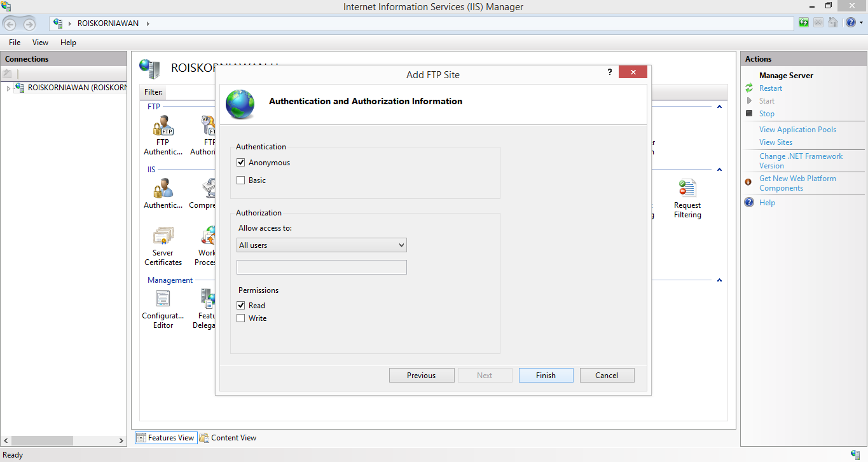Click the Help question mark in dialog title bar
Screen dimensions: 868x462
pos(609,72)
